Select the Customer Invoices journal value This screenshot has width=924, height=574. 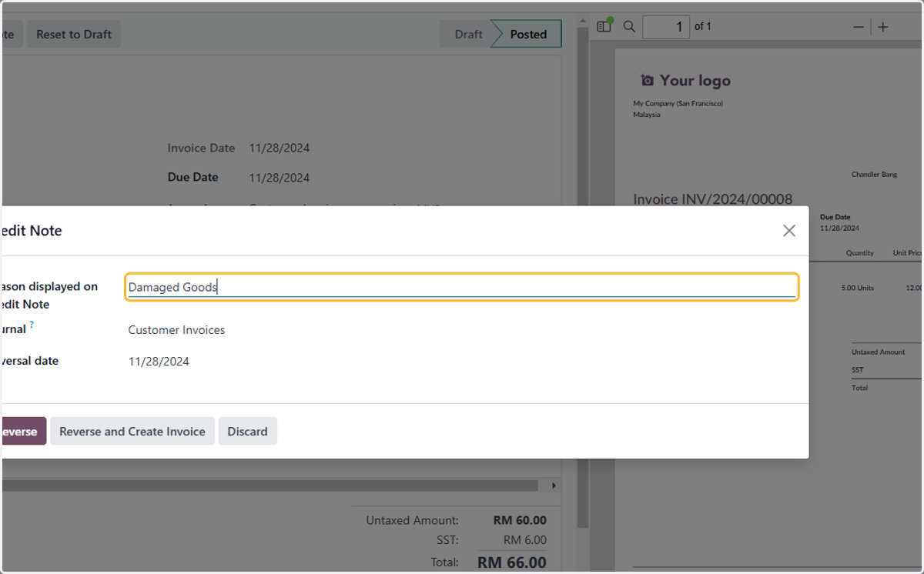(x=176, y=330)
